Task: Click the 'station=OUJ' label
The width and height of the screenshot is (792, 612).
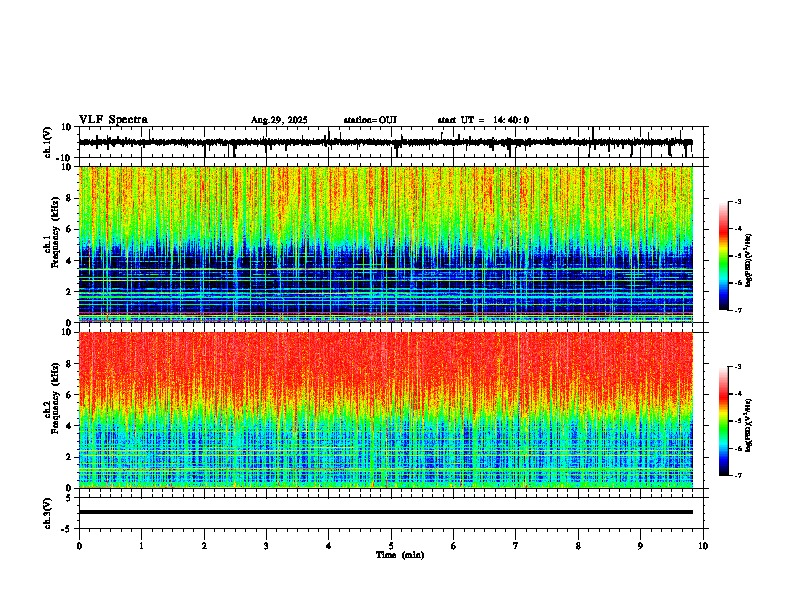Action: coord(370,120)
